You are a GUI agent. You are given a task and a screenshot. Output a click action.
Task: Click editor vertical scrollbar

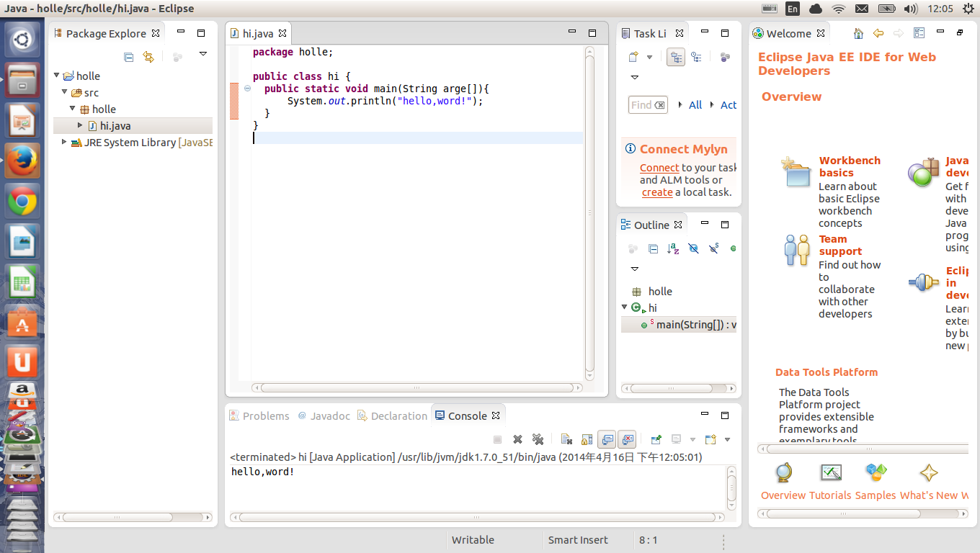[589, 214]
